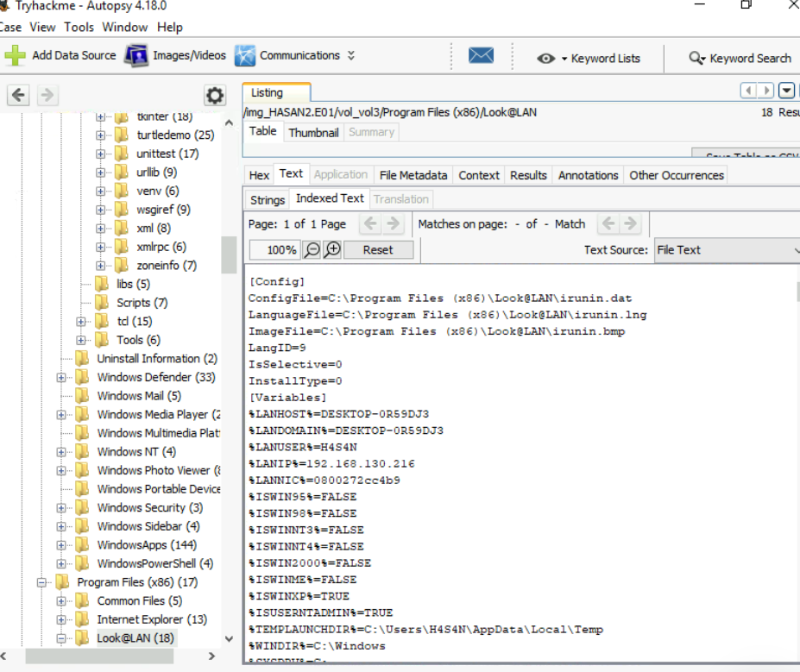Image resolution: width=800 pixels, height=672 pixels.
Task: Click the tree horizontal scroll right arrow
Action: click(x=211, y=656)
